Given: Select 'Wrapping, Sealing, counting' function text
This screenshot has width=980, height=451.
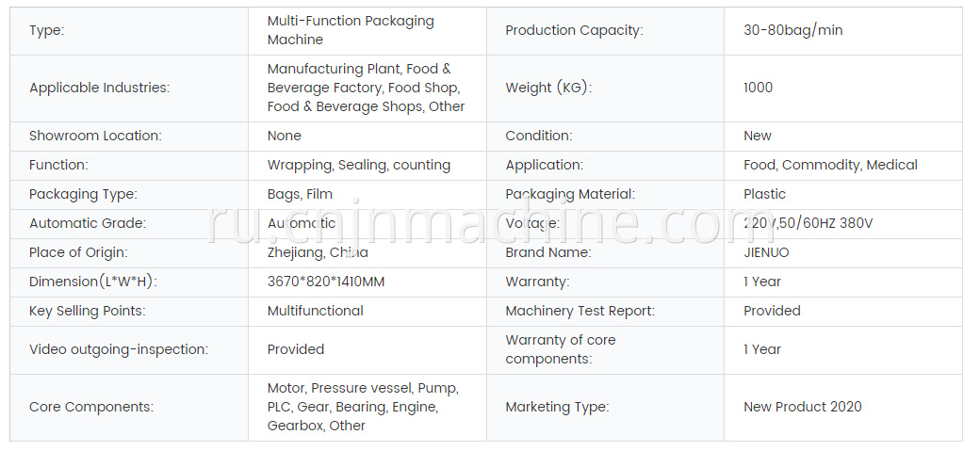Looking at the screenshot, I should tap(359, 165).
